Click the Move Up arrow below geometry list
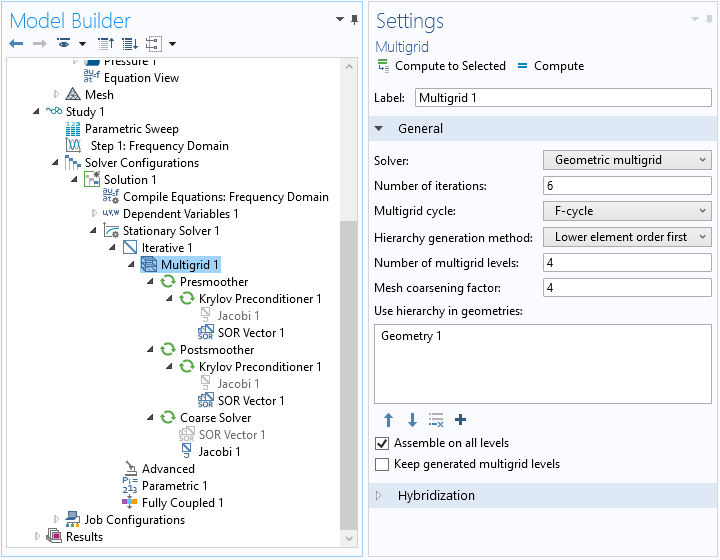 (388, 420)
